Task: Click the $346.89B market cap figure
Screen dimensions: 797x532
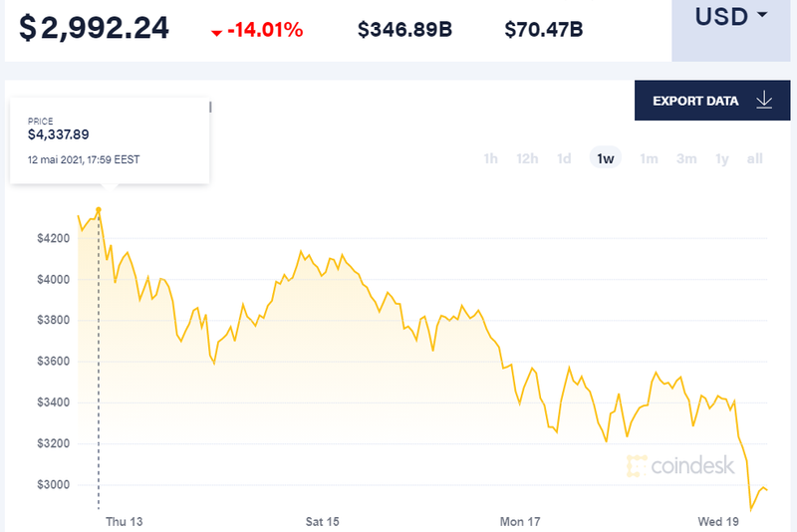Action: (x=404, y=30)
